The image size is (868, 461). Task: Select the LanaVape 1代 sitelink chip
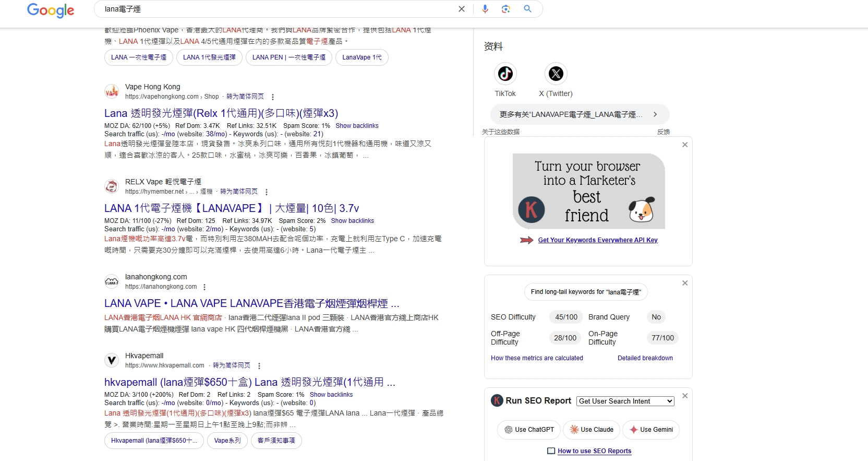click(x=362, y=57)
